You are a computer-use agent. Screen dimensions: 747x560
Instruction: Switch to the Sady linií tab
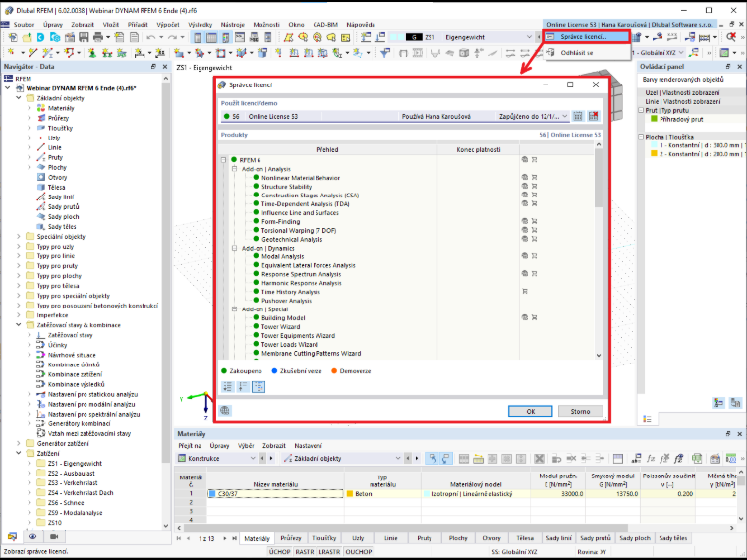559,538
